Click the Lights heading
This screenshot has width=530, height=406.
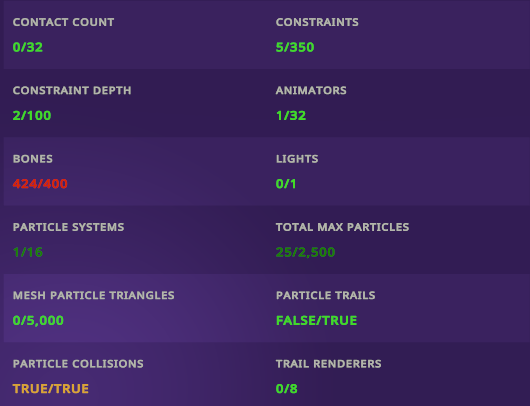pos(297,159)
